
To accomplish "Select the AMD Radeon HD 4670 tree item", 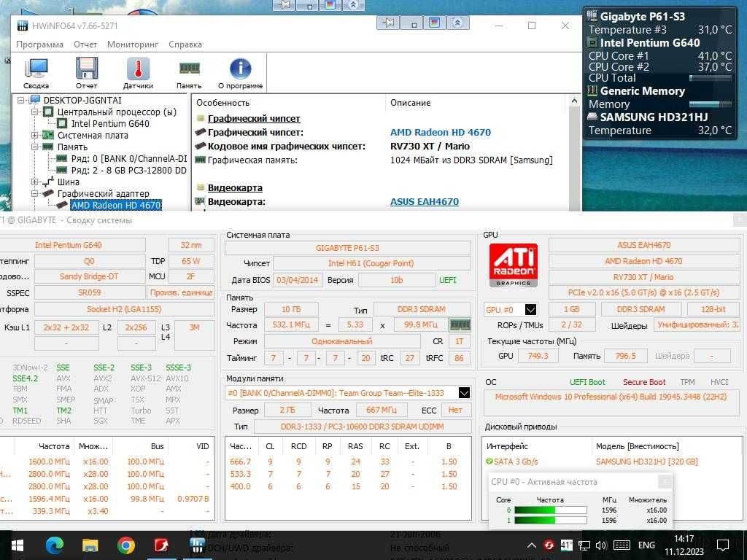I will click(116, 205).
